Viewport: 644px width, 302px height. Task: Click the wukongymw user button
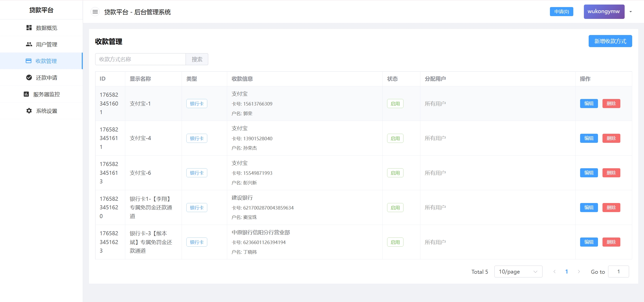point(604,12)
